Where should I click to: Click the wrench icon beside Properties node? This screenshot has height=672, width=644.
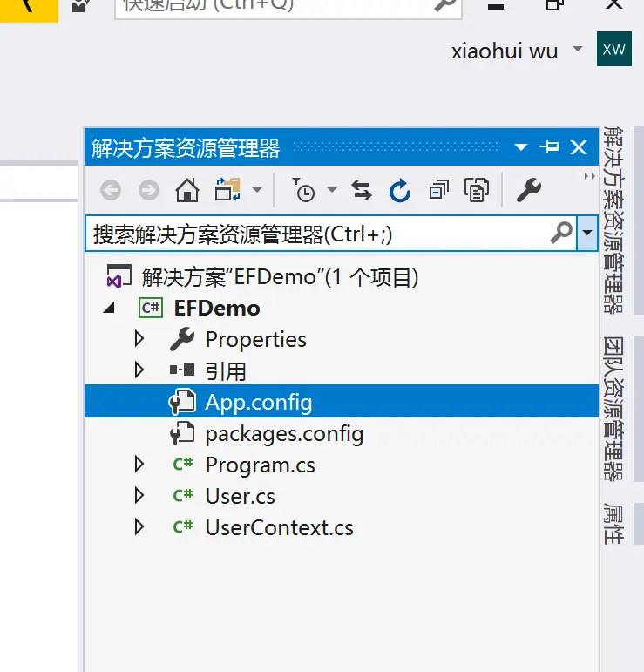tap(182, 338)
